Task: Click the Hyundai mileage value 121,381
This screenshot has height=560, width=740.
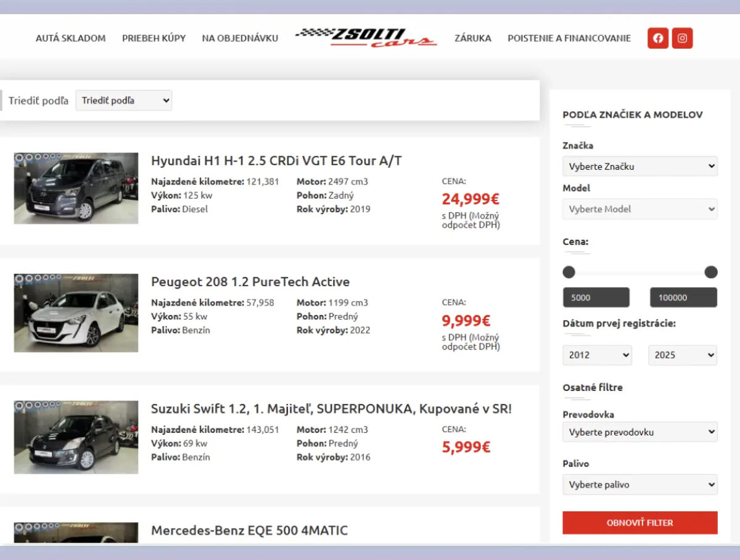Action: click(263, 182)
